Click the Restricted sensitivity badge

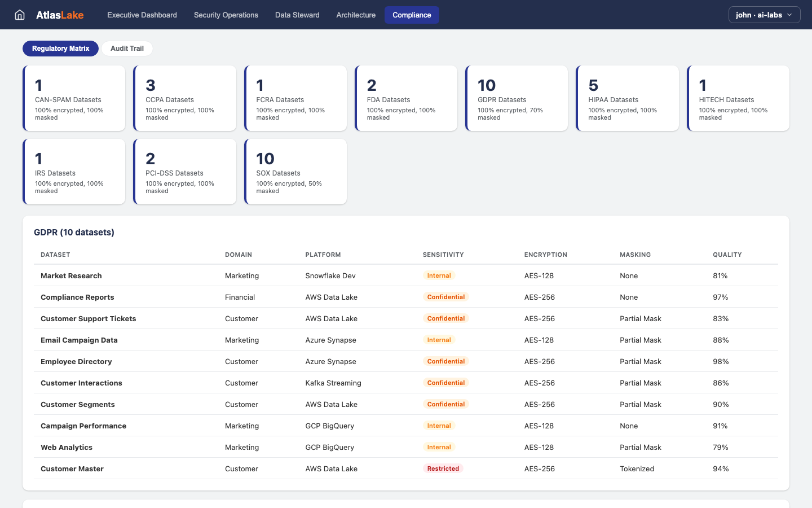click(443, 468)
